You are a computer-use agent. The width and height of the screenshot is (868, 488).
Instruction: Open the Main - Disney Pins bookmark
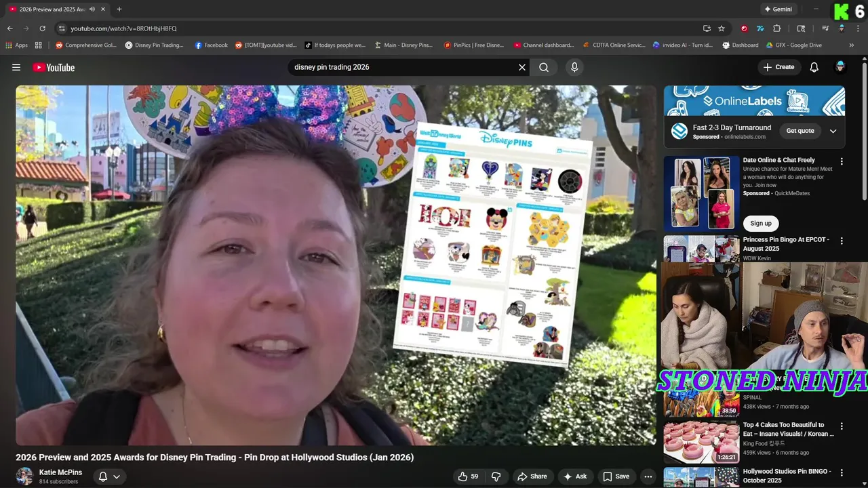click(x=403, y=45)
